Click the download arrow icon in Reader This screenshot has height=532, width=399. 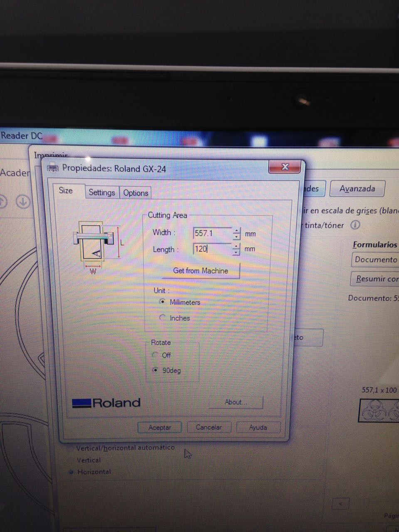point(23,202)
